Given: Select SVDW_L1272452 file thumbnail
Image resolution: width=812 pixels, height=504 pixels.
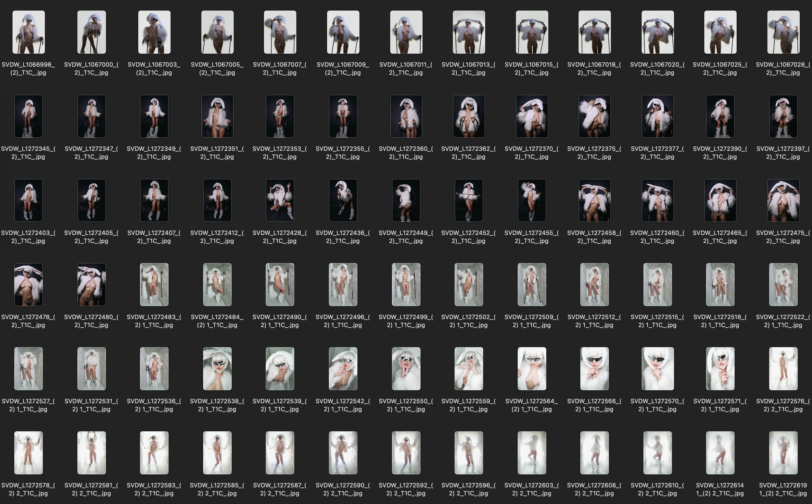Looking at the screenshot, I should (x=469, y=200).
